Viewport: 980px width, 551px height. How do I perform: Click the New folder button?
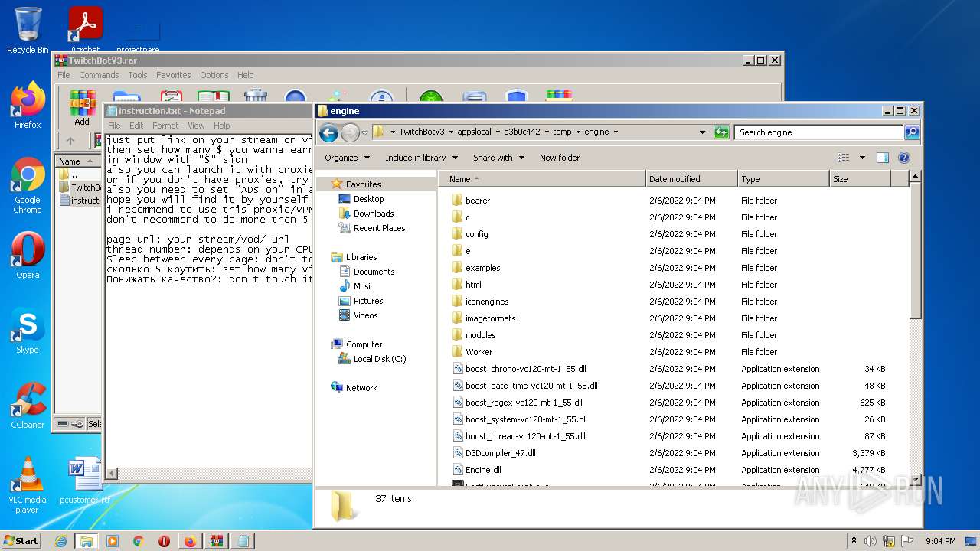pos(560,158)
